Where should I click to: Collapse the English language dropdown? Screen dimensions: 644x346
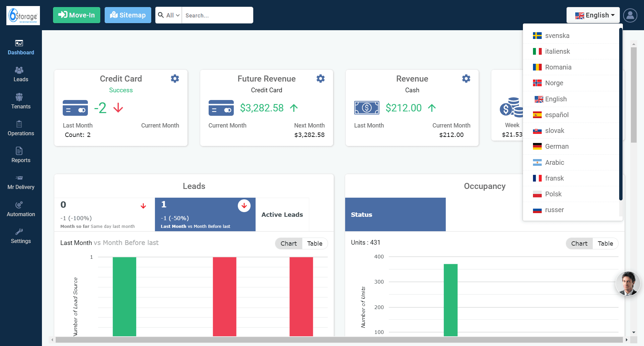pyautogui.click(x=593, y=15)
